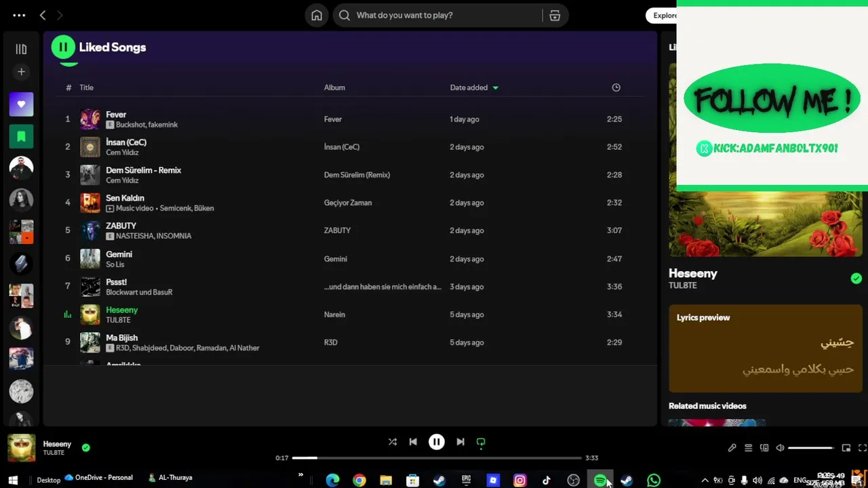Viewport: 868px width, 488px height.
Task: Open the Date added sort dropdown
Action: [x=474, y=87]
